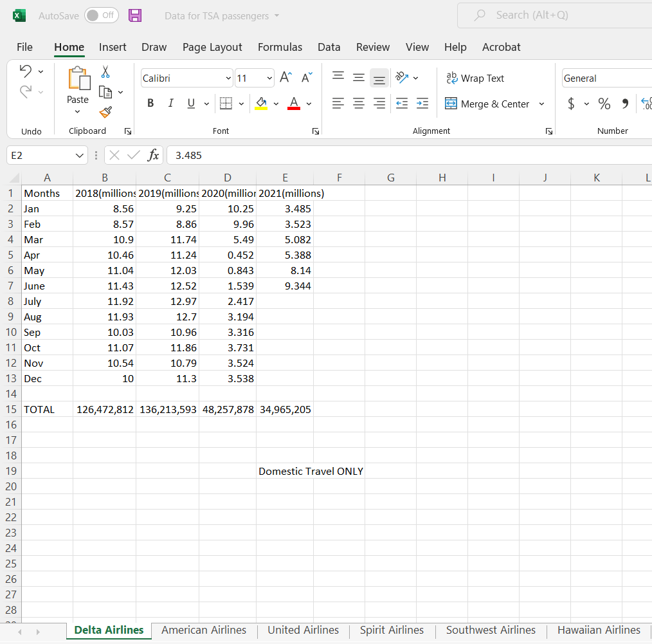Click Increase Indent icon
652x644 pixels.
pos(422,103)
